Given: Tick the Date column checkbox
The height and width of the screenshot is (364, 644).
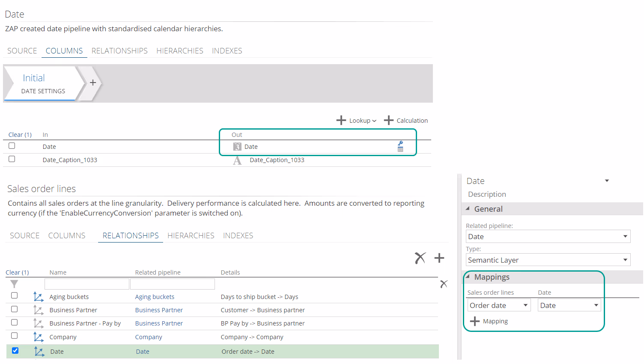Looking at the screenshot, I should (x=12, y=146).
